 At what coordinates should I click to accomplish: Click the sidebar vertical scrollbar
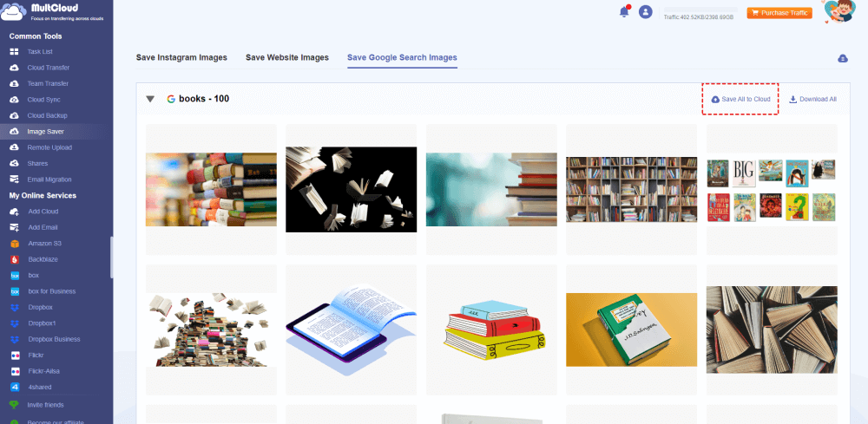click(x=112, y=257)
